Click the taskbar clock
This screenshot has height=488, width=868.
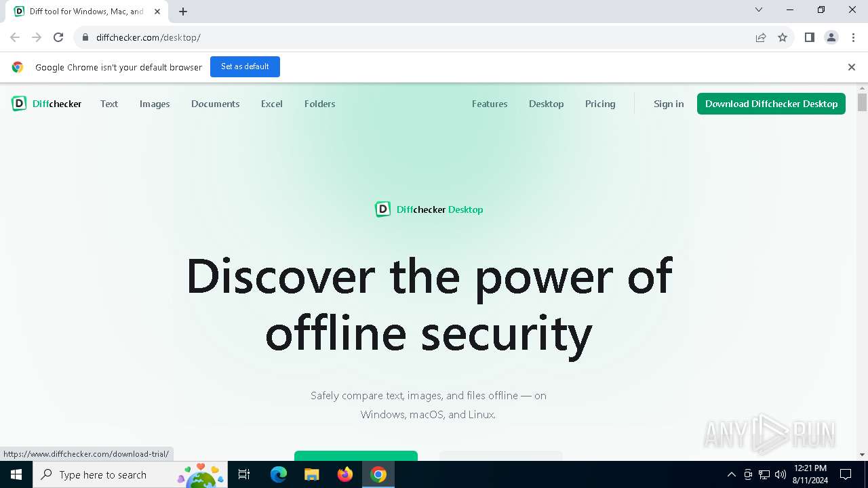[x=810, y=474]
